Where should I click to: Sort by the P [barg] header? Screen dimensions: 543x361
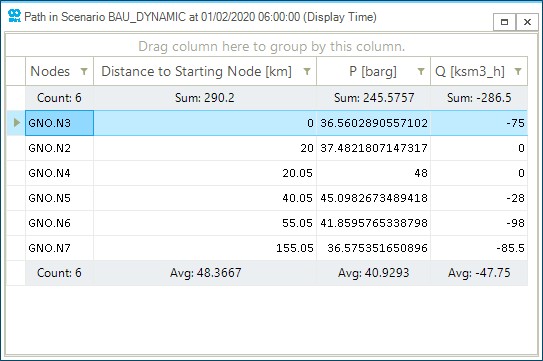click(373, 71)
